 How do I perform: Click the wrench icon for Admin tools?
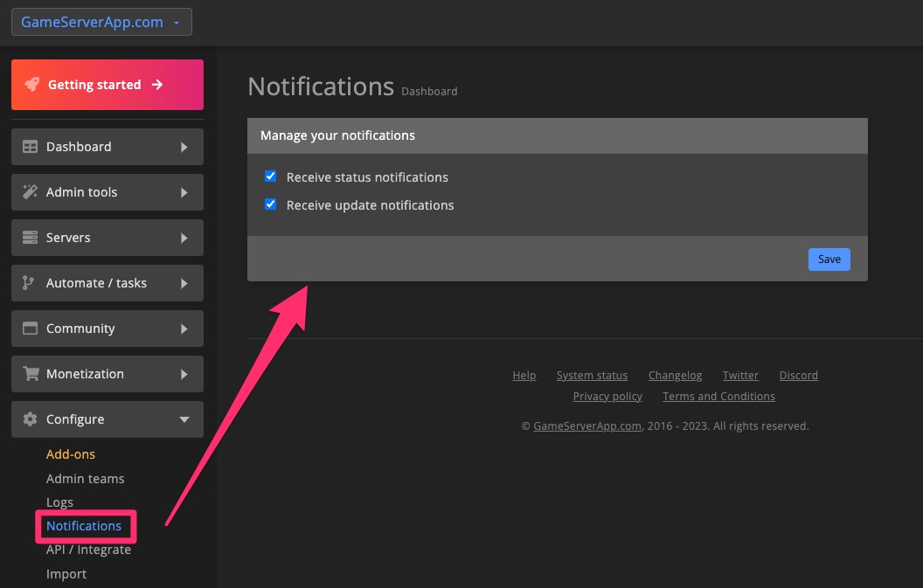(x=30, y=191)
